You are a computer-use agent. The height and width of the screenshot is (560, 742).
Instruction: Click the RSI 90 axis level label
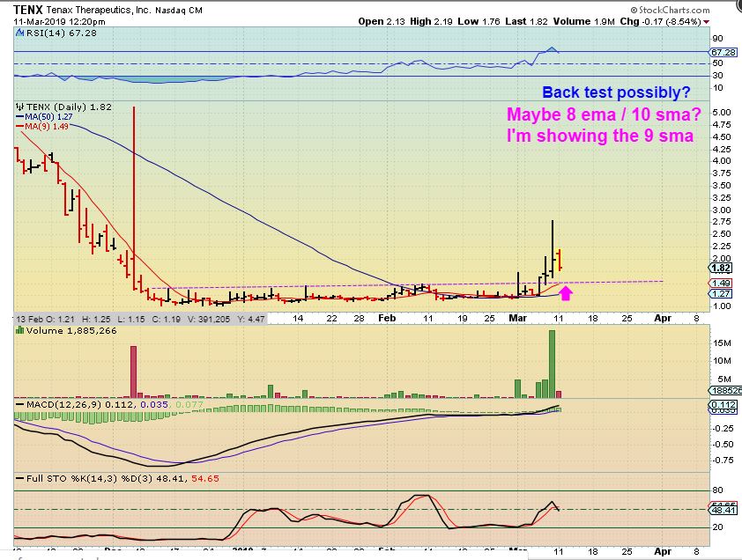point(717,39)
